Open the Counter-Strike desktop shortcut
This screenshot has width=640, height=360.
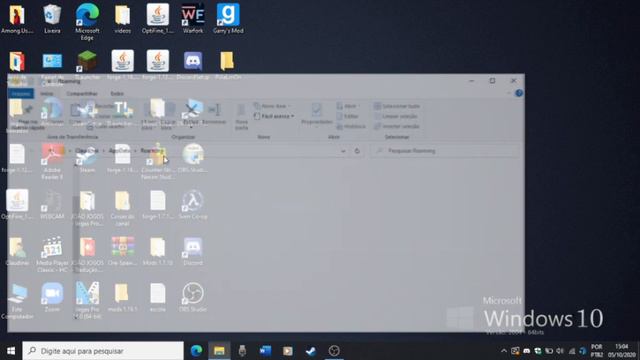tap(158, 161)
